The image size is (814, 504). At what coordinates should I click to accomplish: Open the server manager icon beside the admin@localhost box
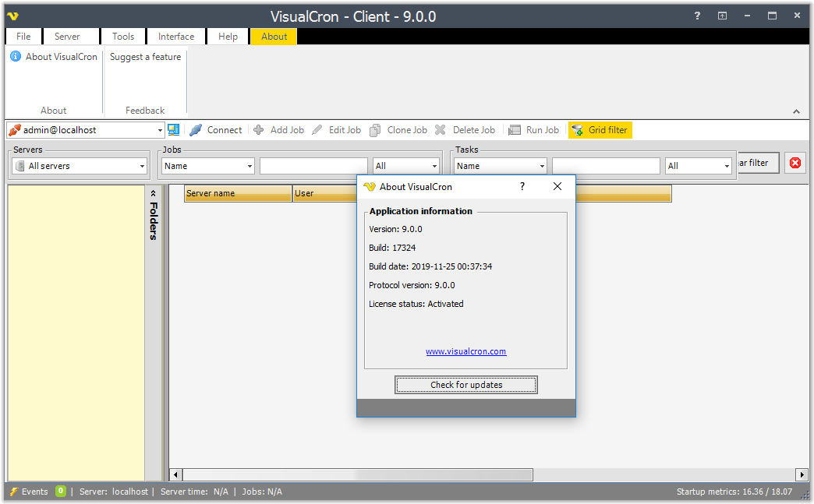click(173, 130)
